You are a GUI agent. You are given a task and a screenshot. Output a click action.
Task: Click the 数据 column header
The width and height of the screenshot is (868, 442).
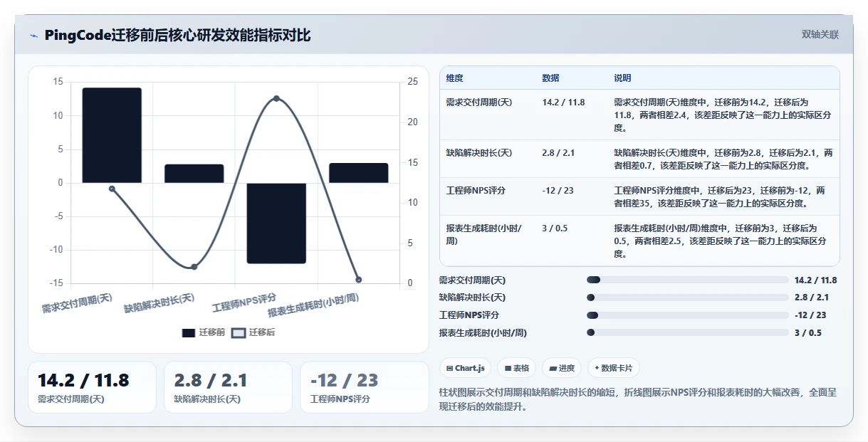pyautogui.click(x=550, y=78)
